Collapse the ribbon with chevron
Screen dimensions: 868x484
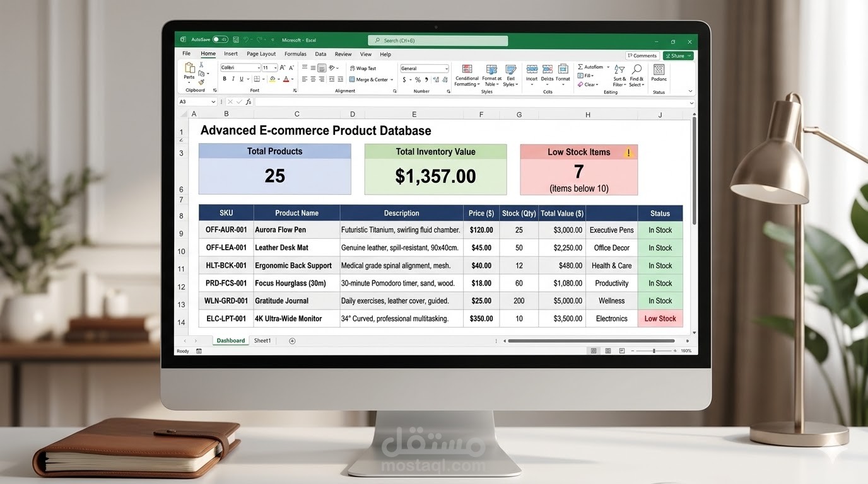pos(690,91)
